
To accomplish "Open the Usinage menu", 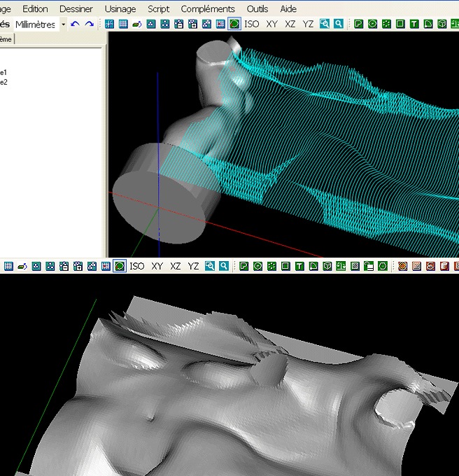I will [120, 9].
